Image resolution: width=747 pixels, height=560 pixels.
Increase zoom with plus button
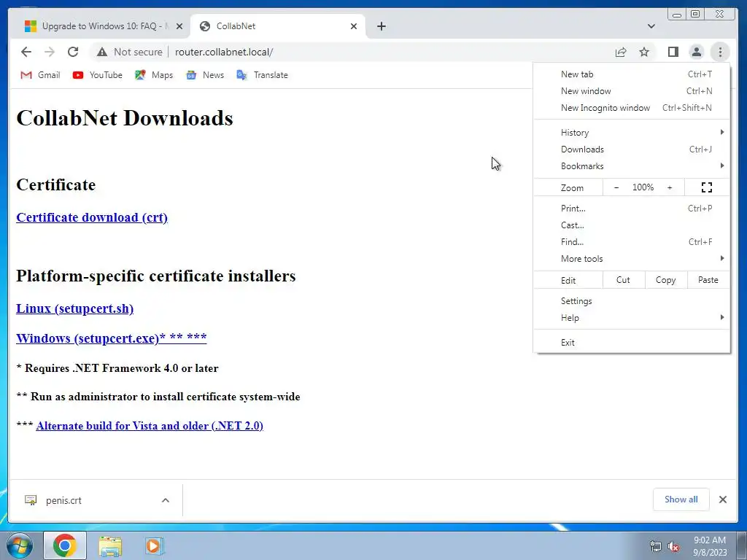pyautogui.click(x=670, y=187)
